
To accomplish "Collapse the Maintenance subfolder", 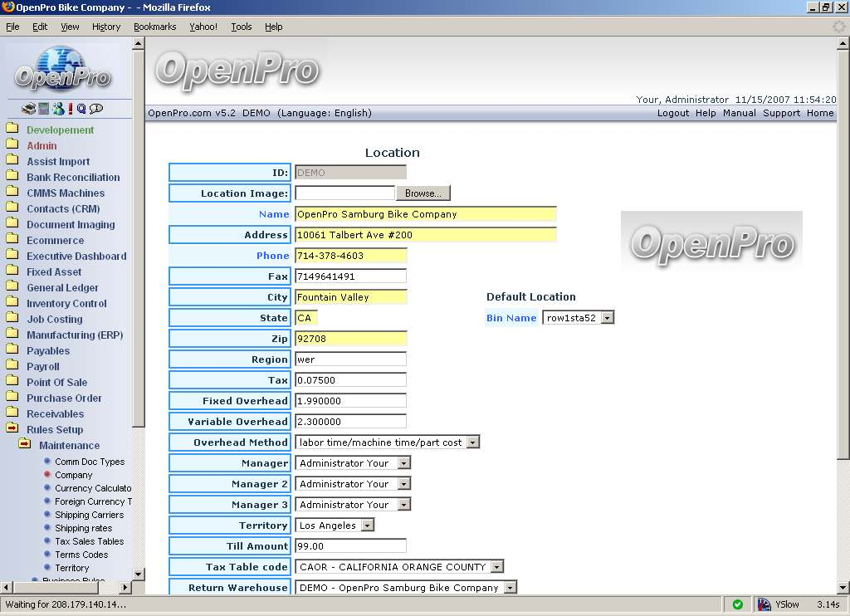I will [x=25, y=445].
